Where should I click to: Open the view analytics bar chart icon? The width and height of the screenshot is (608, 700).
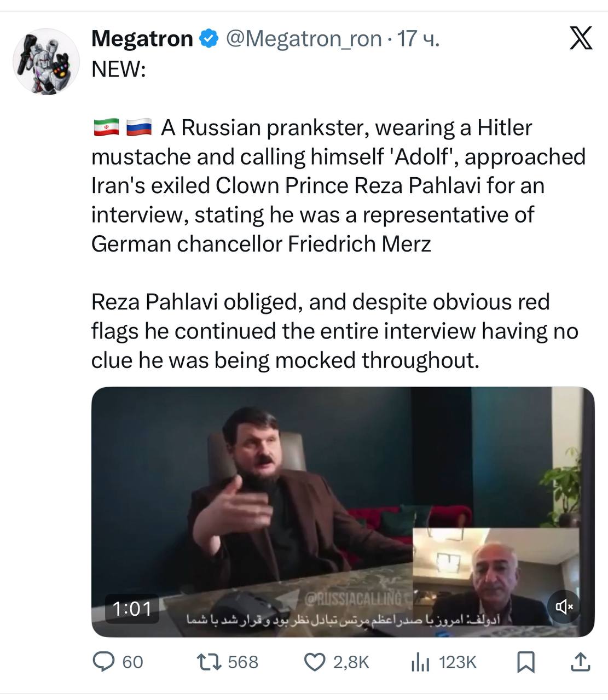(420, 662)
